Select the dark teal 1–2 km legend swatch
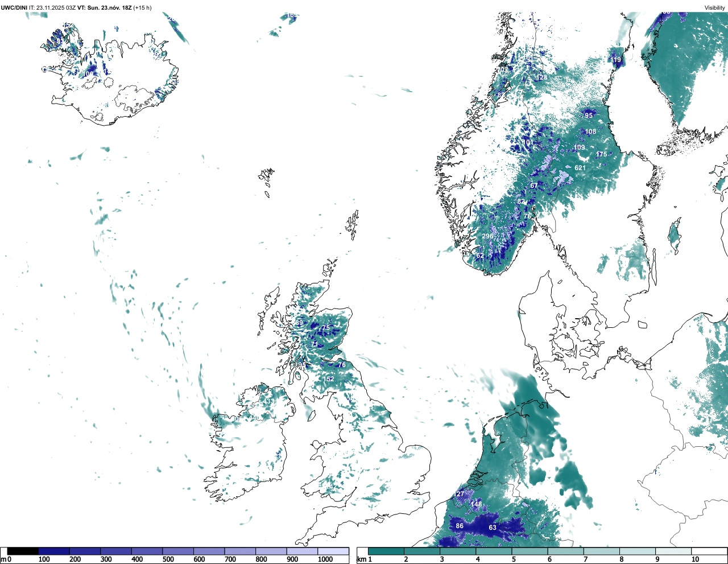The height and width of the screenshot is (564, 728). [386, 551]
